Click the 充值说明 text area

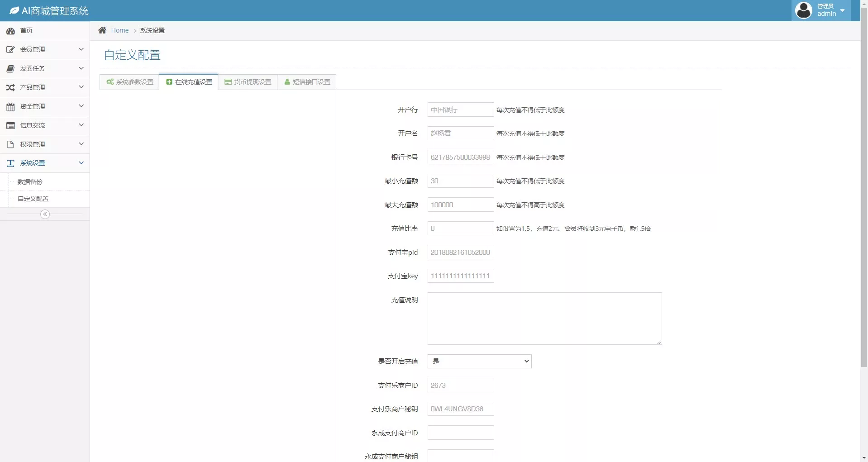click(x=544, y=319)
